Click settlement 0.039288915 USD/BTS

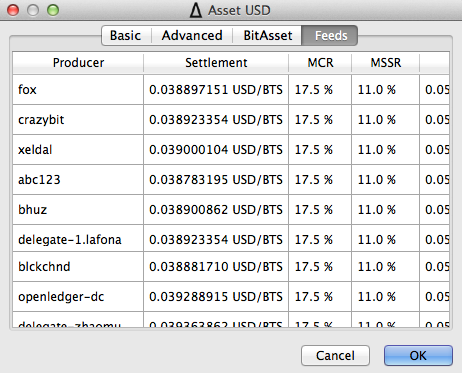(x=216, y=297)
